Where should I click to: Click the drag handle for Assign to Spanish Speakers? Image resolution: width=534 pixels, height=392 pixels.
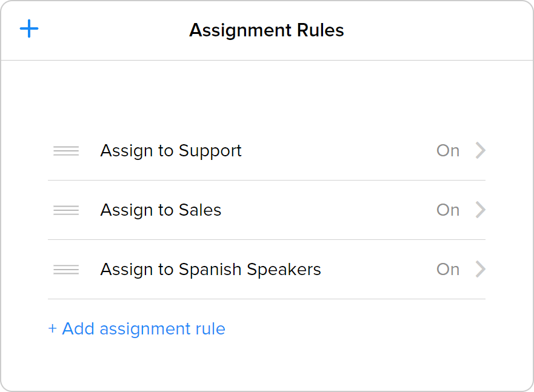tap(66, 270)
